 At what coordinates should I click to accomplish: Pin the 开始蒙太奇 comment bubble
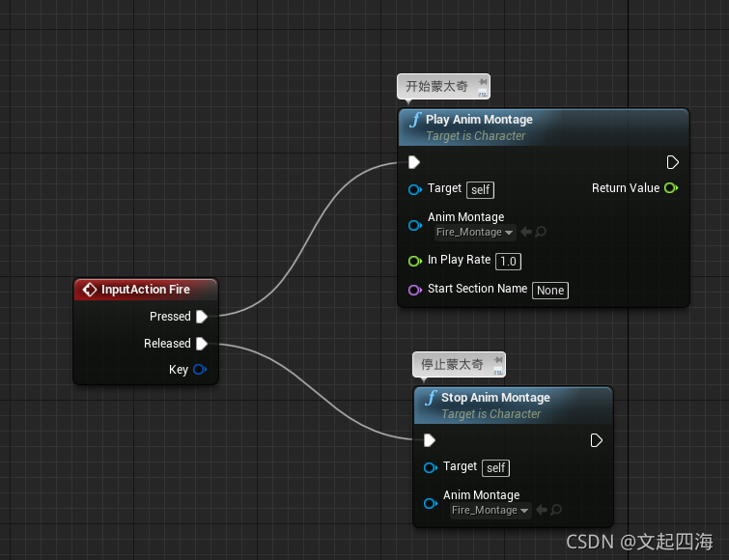point(483,82)
